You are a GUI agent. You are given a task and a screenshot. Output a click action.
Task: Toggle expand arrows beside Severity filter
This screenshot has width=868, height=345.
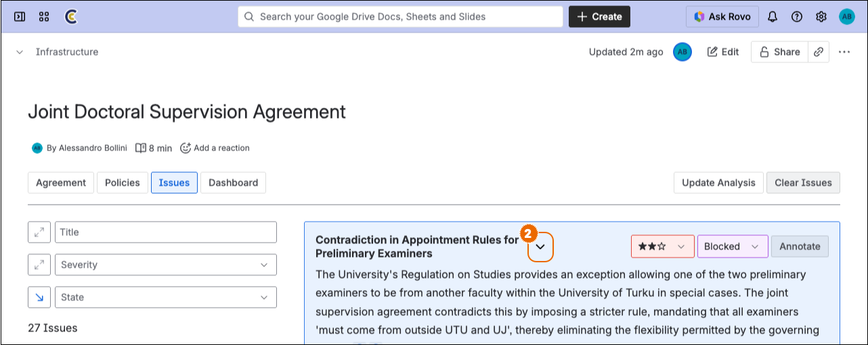point(39,265)
